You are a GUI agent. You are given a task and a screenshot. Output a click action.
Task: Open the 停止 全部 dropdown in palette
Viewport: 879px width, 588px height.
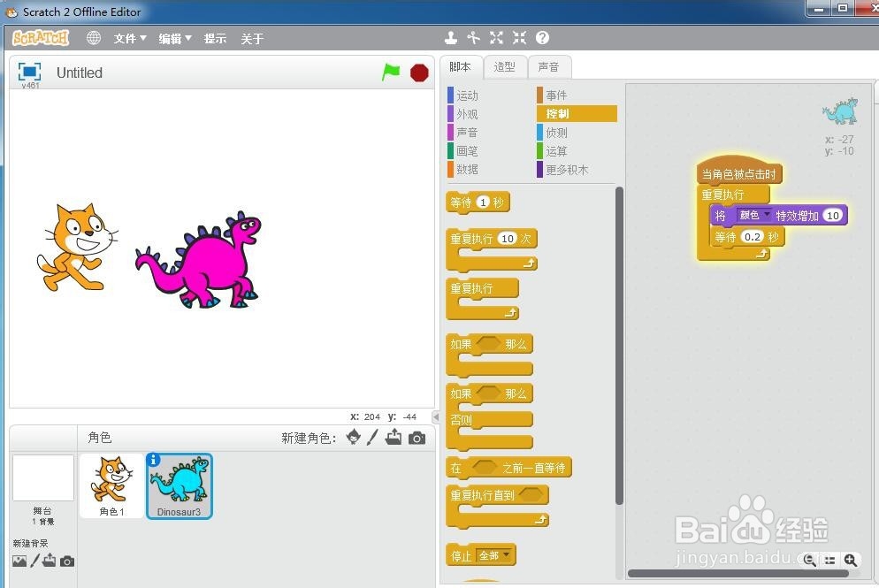coord(493,555)
